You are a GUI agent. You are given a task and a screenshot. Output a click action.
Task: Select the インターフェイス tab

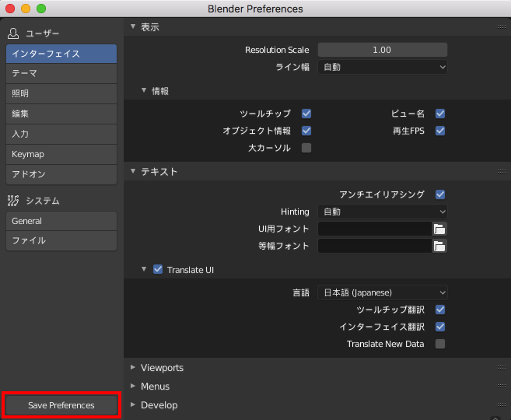point(61,54)
